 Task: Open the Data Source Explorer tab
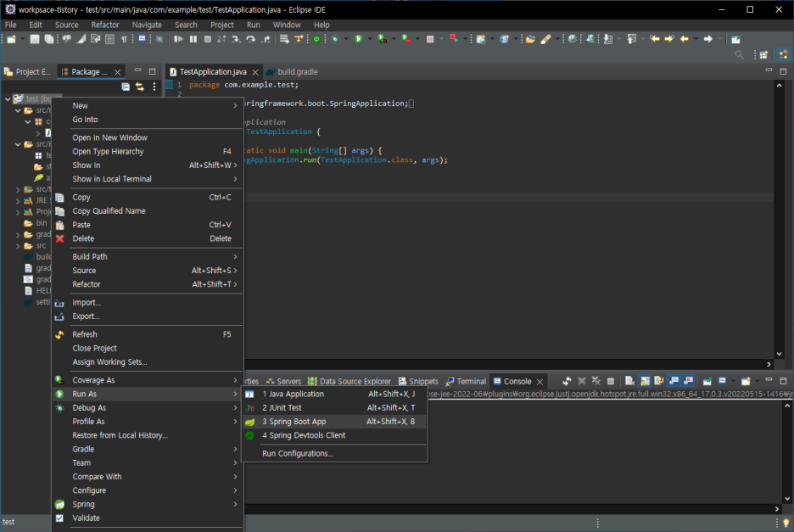pyautogui.click(x=349, y=381)
